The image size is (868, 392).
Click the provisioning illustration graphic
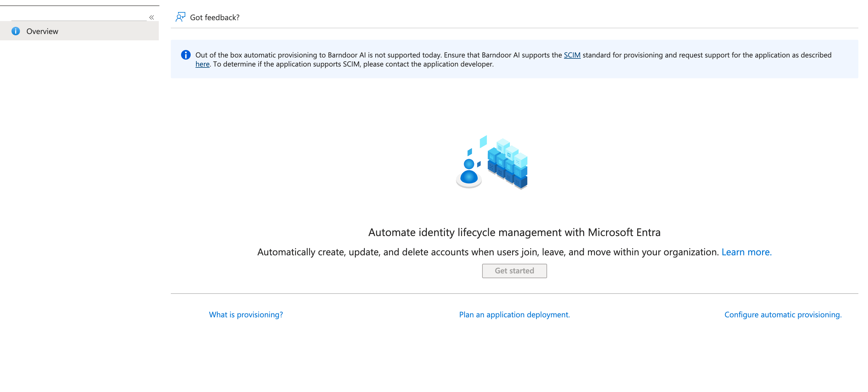(x=492, y=162)
